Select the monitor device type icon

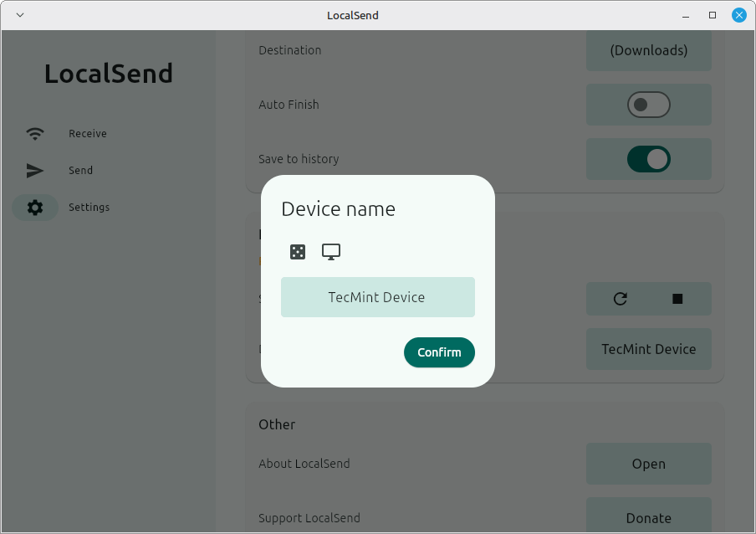pyautogui.click(x=330, y=251)
